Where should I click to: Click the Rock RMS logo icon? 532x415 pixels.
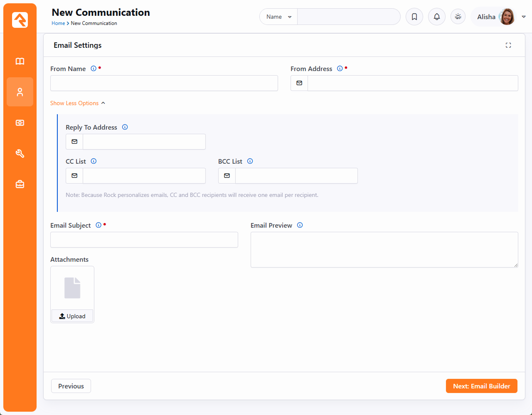tap(20, 20)
